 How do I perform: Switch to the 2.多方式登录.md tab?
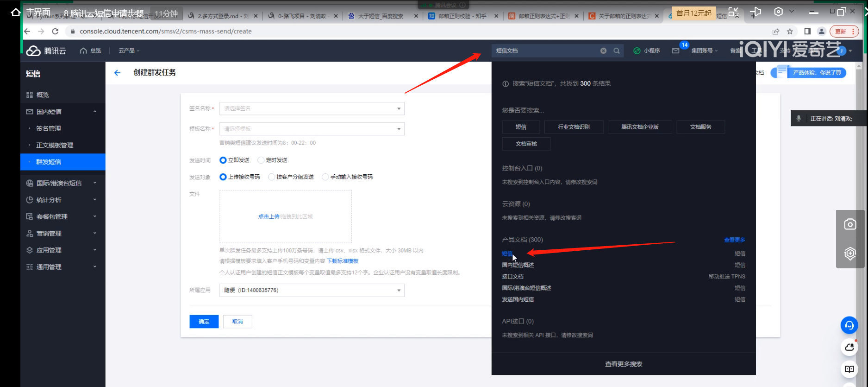223,16
